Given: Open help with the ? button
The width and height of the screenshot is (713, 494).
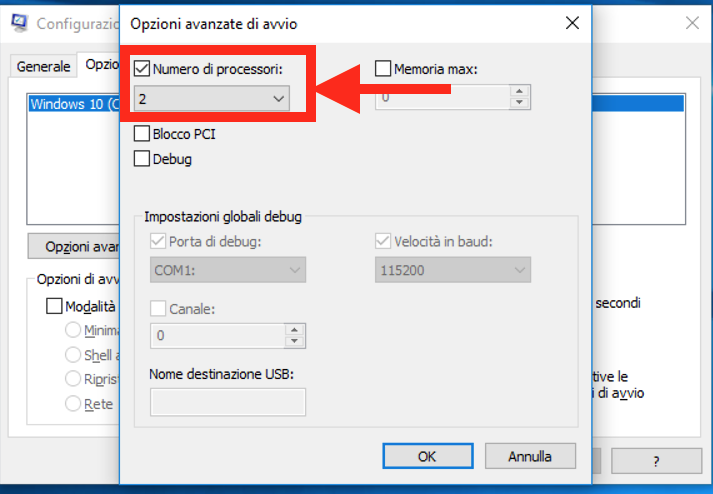Looking at the screenshot, I should pyautogui.click(x=656, y=461).
